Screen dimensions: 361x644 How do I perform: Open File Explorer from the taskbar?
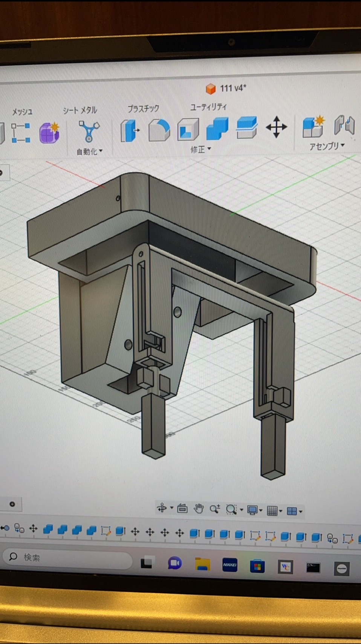pyautogui.click(x=202, y=564)
